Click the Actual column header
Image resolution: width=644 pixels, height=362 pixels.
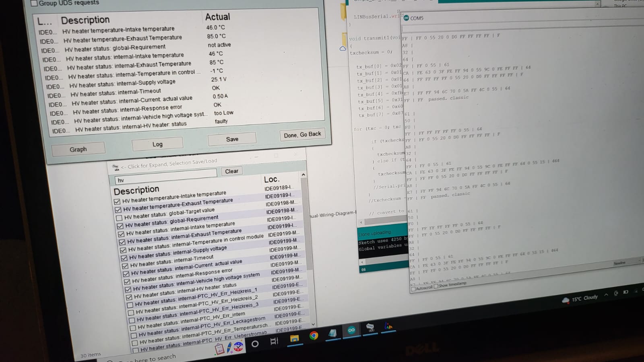[218, 17]
